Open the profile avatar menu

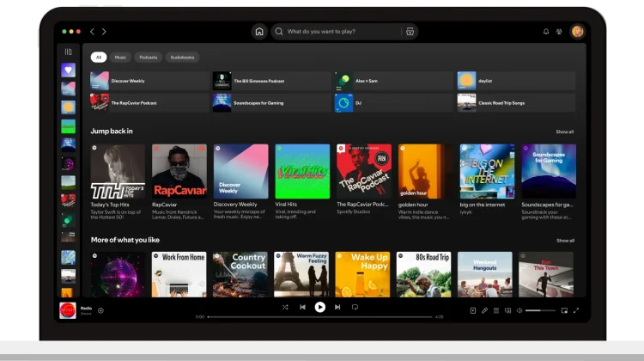coord(578,32)
